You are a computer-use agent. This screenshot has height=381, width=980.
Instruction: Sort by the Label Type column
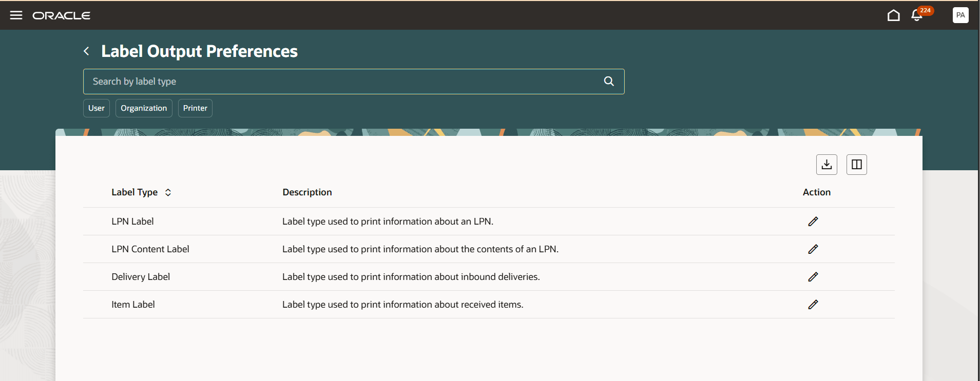pos(168,192)
